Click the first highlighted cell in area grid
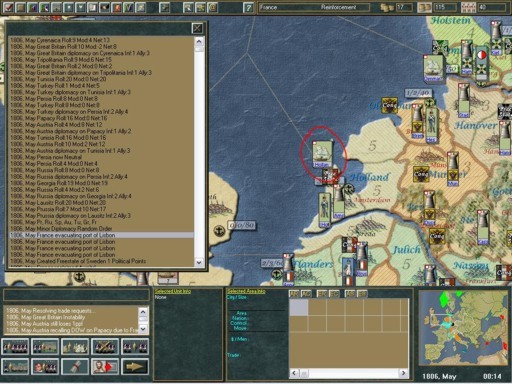Image resolution: width=512 pixels, height=384 pixels. [x=299, y=307]
